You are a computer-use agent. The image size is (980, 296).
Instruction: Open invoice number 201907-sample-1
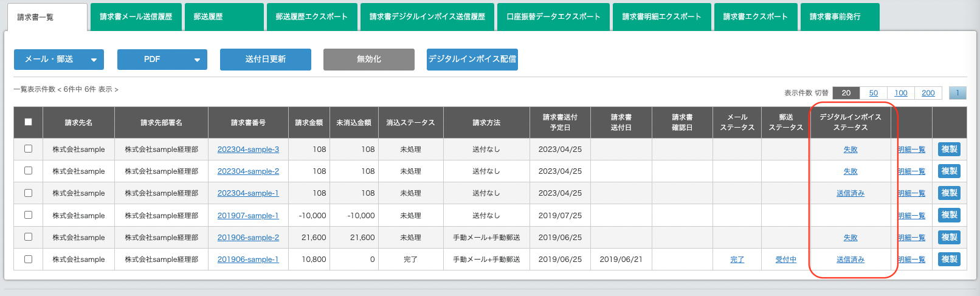pos(248,216)
